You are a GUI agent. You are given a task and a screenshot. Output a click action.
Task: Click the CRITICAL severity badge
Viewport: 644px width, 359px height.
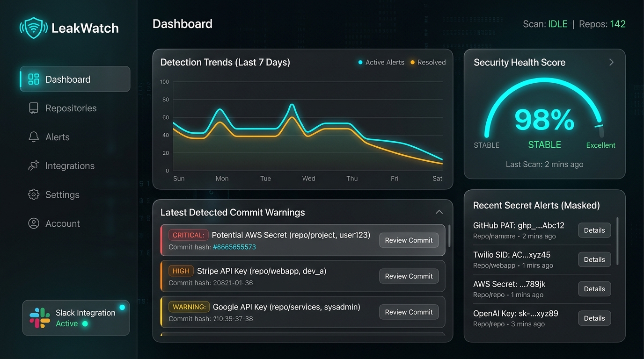click(x=188, y=235)
